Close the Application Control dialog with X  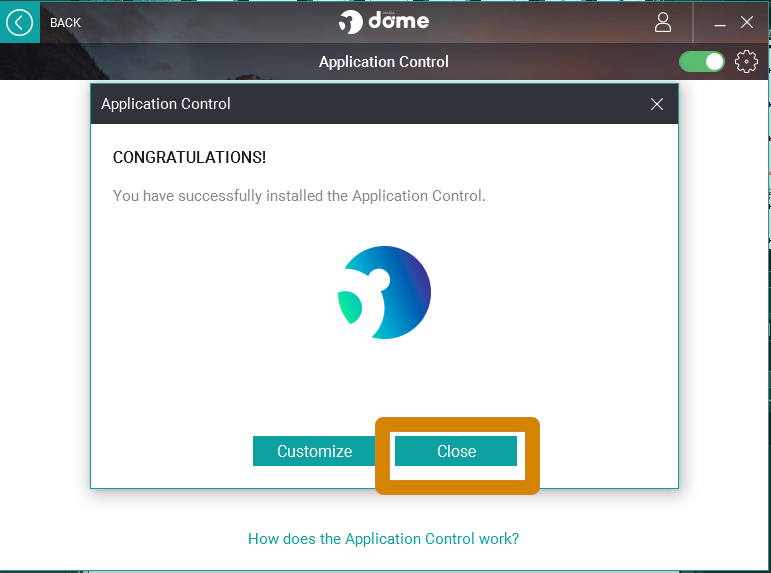656,104
